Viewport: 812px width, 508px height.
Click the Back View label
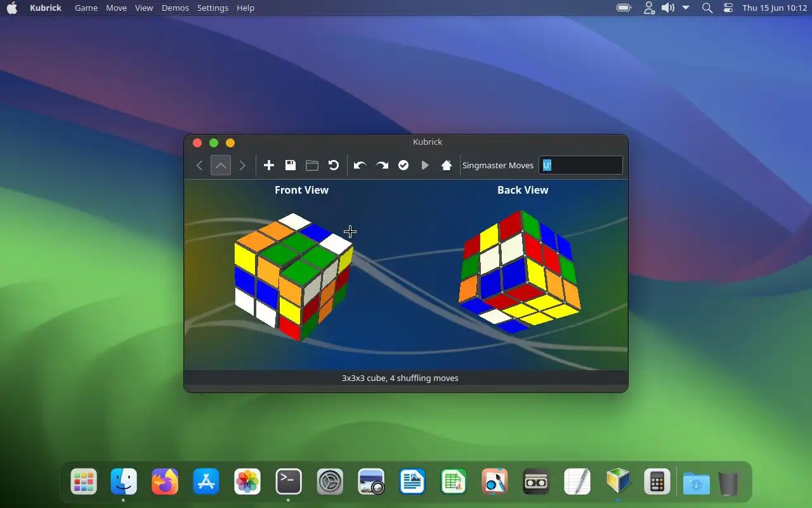point(523,190)
